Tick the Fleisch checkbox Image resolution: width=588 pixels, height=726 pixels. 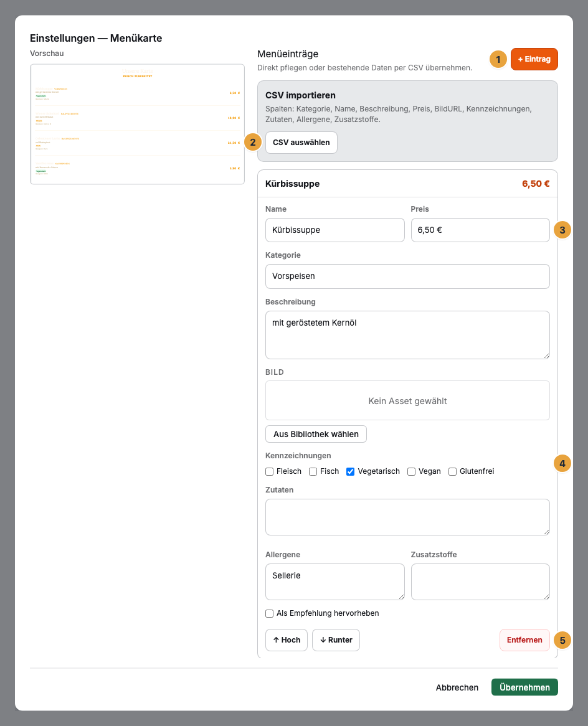pyautogui.click(x=269, y=471)
